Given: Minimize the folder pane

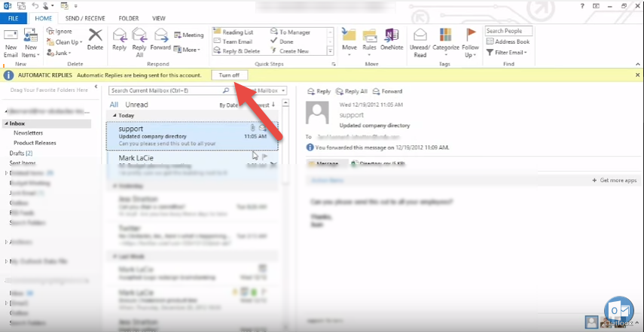Looking at the screenshot, I should coord(96,87).
